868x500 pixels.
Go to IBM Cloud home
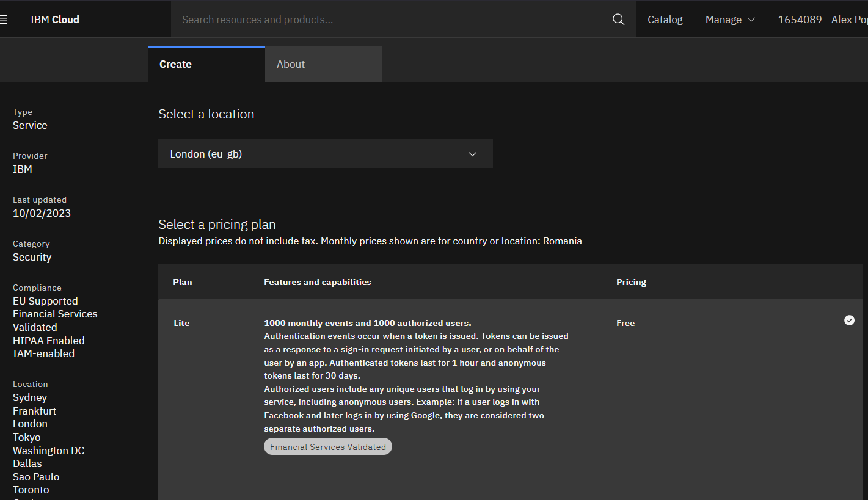[55, 20]
